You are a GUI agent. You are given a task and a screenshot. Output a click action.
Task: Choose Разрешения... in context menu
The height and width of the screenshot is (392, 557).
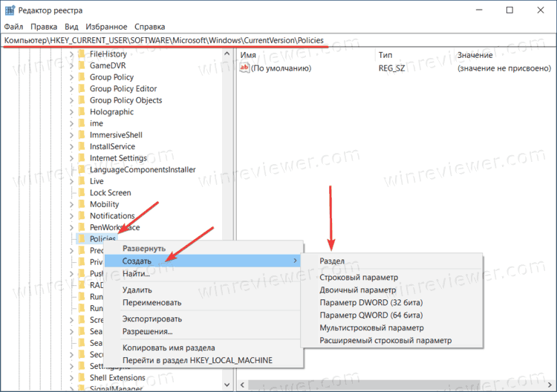(203, 331)
